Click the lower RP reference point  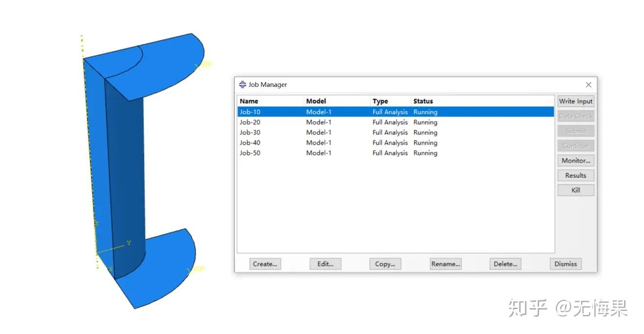tap(197, 269)
